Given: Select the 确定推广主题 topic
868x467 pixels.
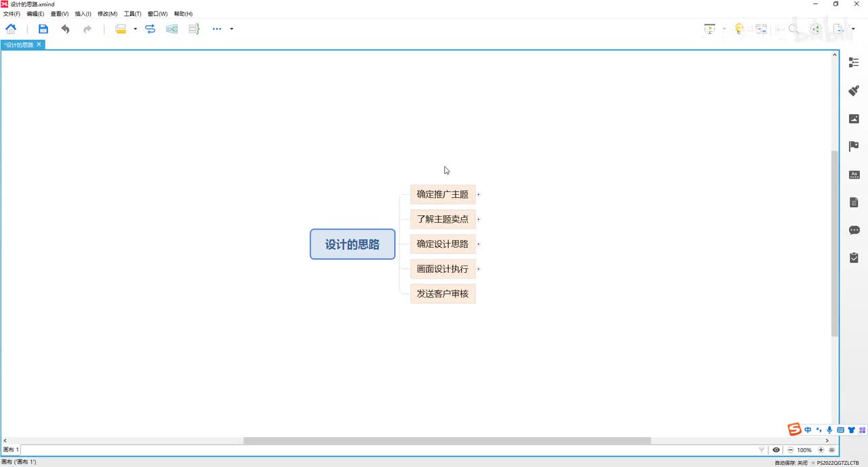Looking at the screenshot, I should [443, 194].
